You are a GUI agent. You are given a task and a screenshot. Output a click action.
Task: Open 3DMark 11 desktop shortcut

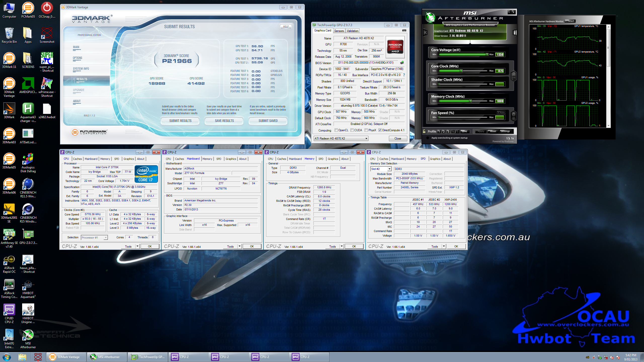coord(9,60)
